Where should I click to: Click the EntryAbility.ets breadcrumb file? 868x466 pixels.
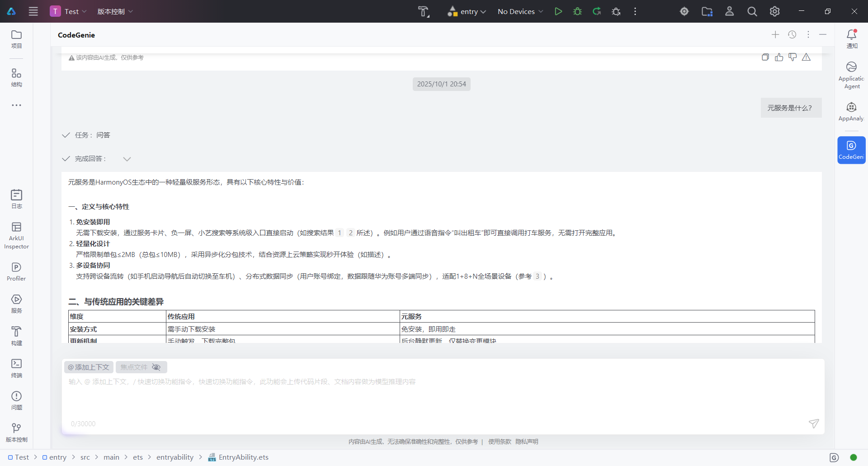click(238, 457)
